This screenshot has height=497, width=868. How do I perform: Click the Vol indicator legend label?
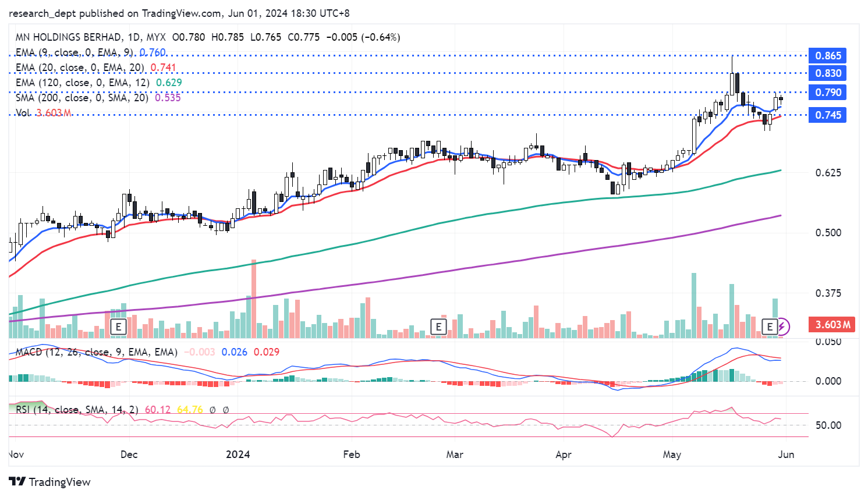pos(23,113)
